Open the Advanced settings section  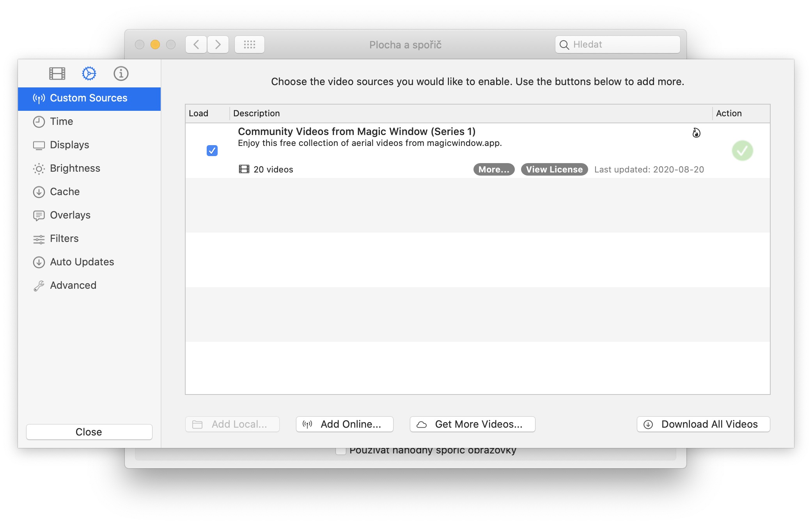pyautogui.click(x=73, y=285)
